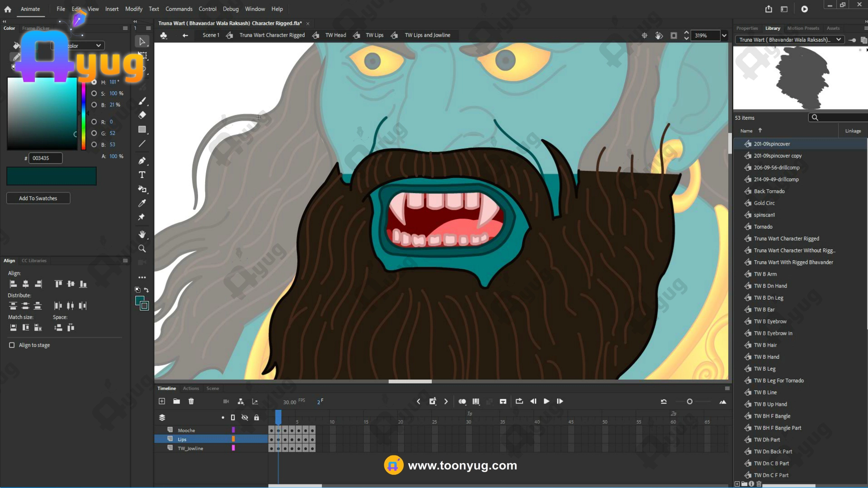Image resolution: width=868 pixels, height=488 pixels.
Task: Select the Eraser tool
Action: point(142,115)
